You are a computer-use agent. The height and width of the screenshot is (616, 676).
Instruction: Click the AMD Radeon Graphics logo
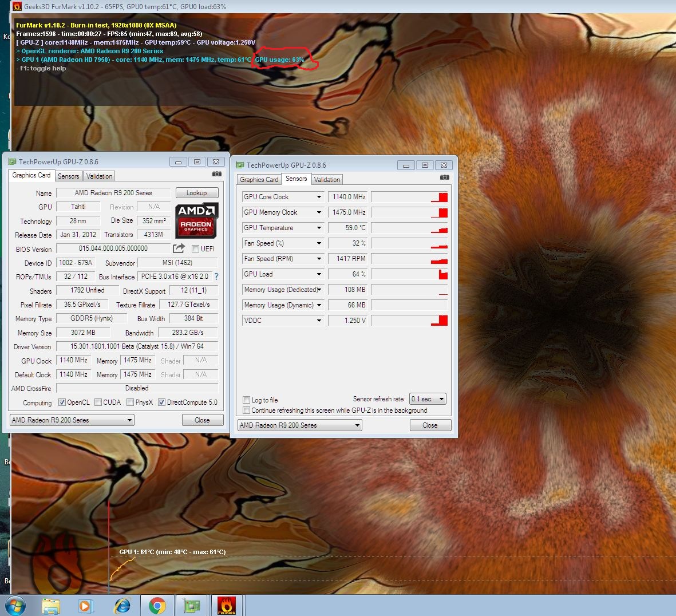point(196,220)
